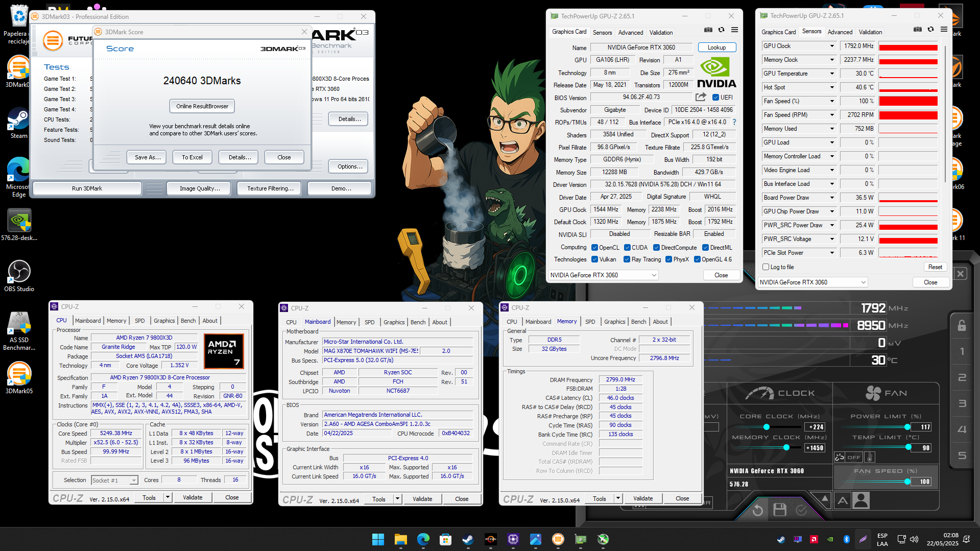Click the CPU-Z icon in the taskbar
Viewport: 980px width, 551px height.
513,539
